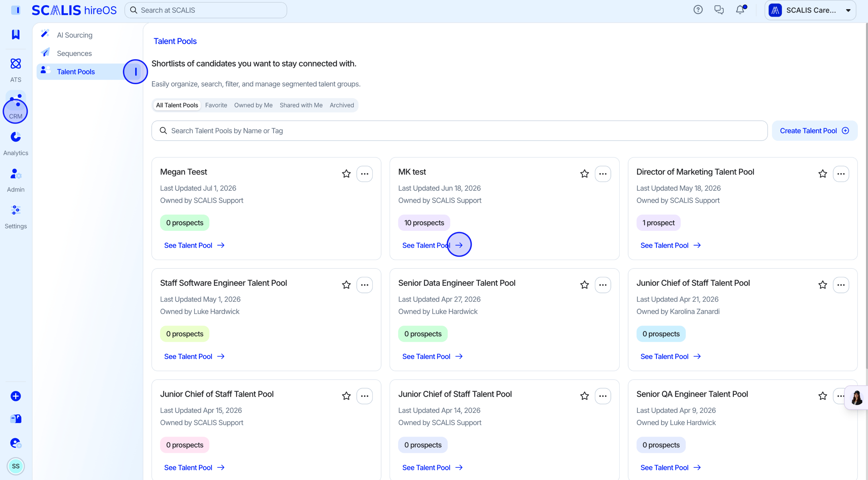Focus the Search at SCALIS field
Screen dimensions: 868x480
(206, 10)
